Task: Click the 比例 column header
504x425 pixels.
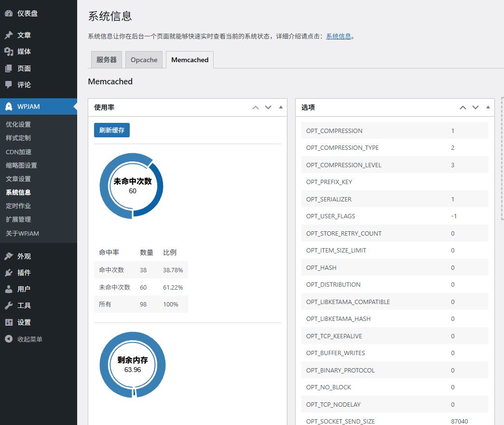Action: point(170,252)
